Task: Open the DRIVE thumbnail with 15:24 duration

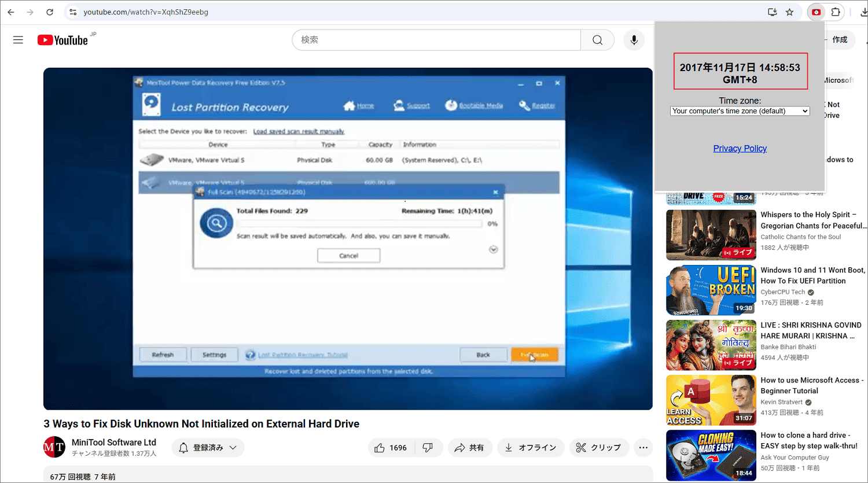Action: tap(711, 198)
